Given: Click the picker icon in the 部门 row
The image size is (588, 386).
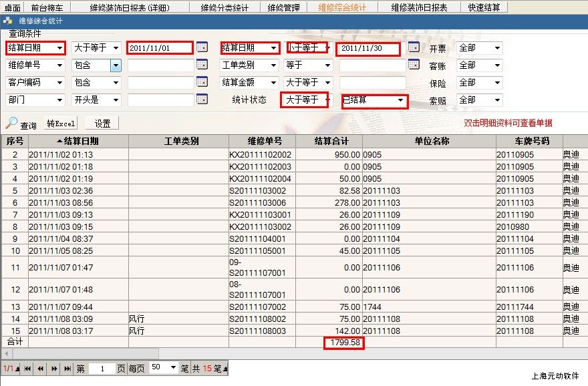Looking at the screenshot, I should [x=202, y=100].
